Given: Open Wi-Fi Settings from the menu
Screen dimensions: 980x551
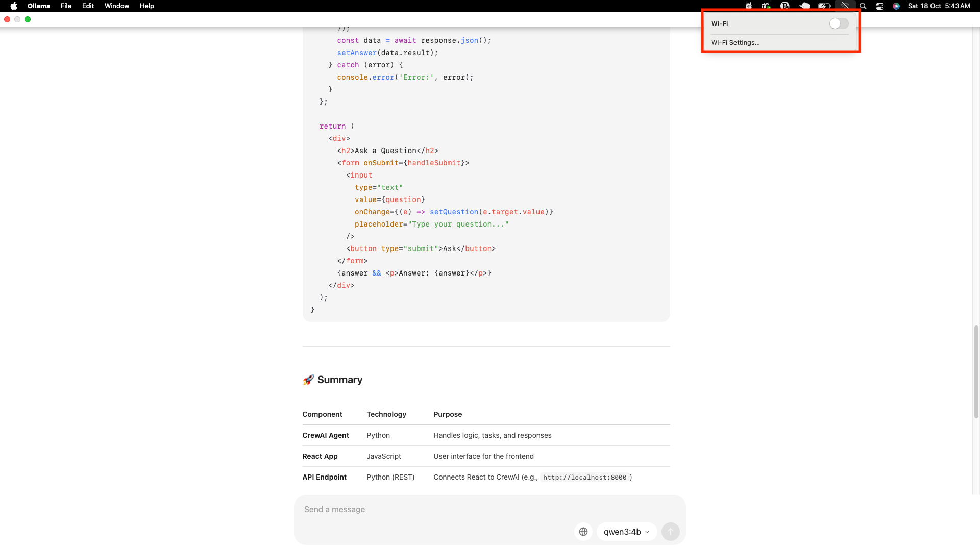Looking at the screenshot, I should (x=735, y=43).
